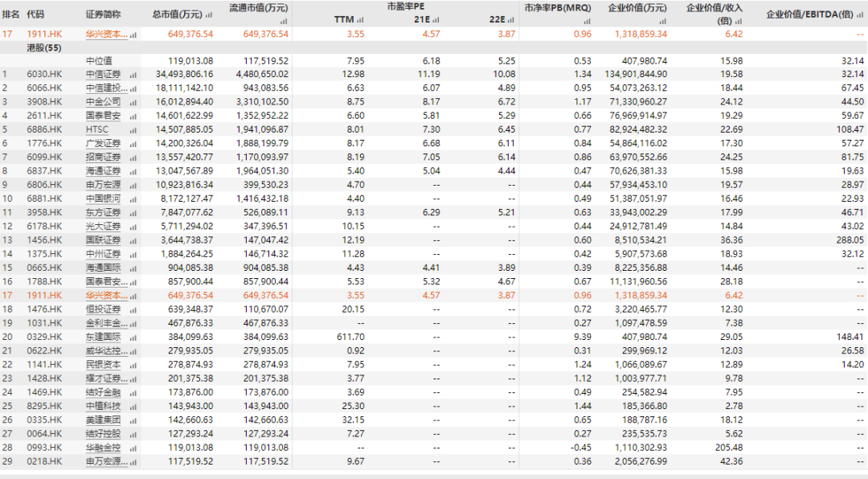Open the 民银资本 security link

coord(103,365)
